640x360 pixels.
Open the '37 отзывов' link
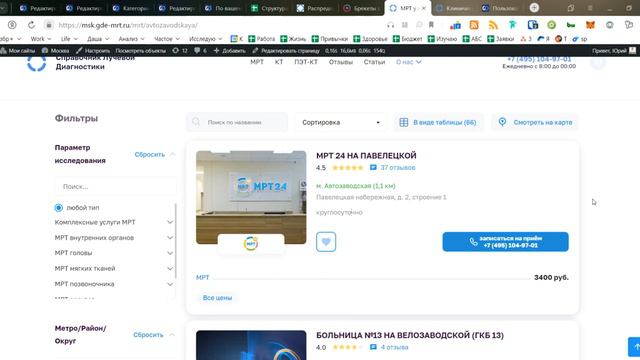coord(398,167)
